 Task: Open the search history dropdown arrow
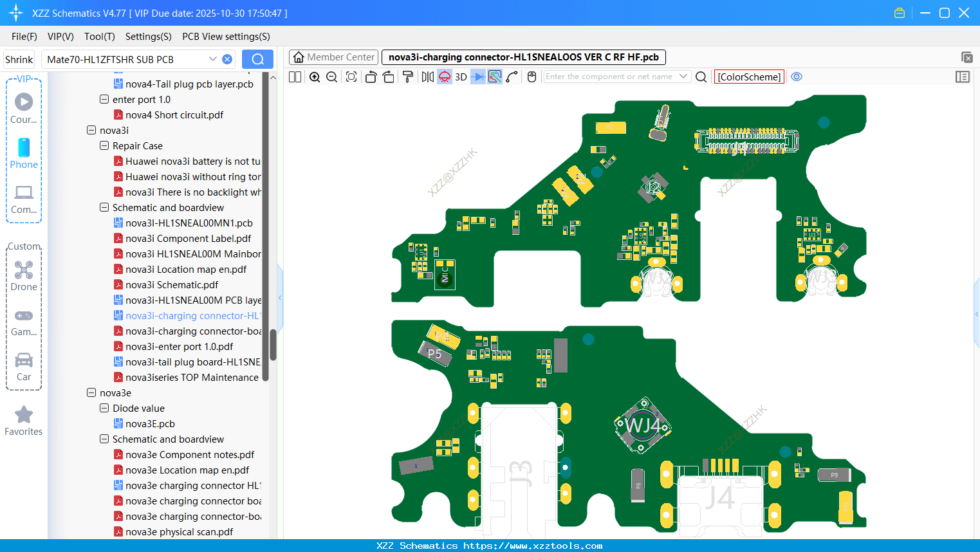tap(213, 59)
